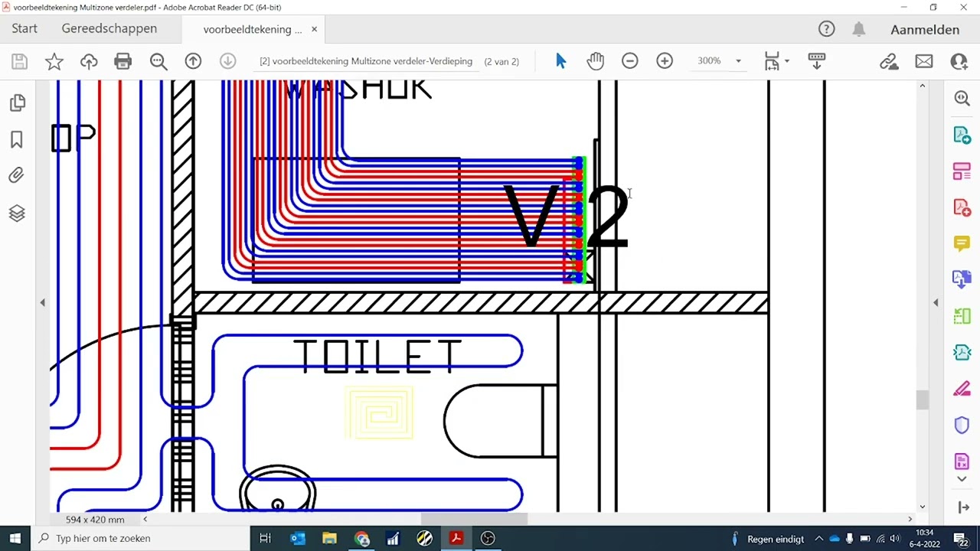The height and width of the screenshot is (551, 980).
Task: Click the page label field showing Verdieping
Action: (366, 61)
